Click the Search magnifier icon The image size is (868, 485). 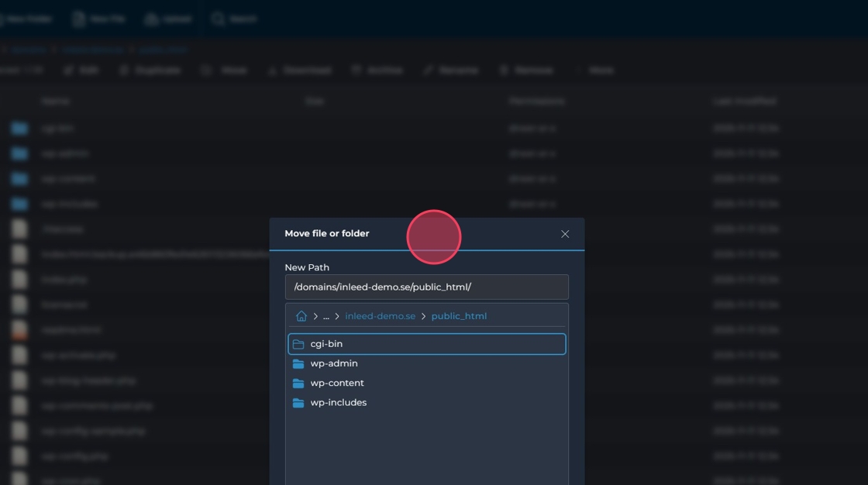[x=219, y=19]
